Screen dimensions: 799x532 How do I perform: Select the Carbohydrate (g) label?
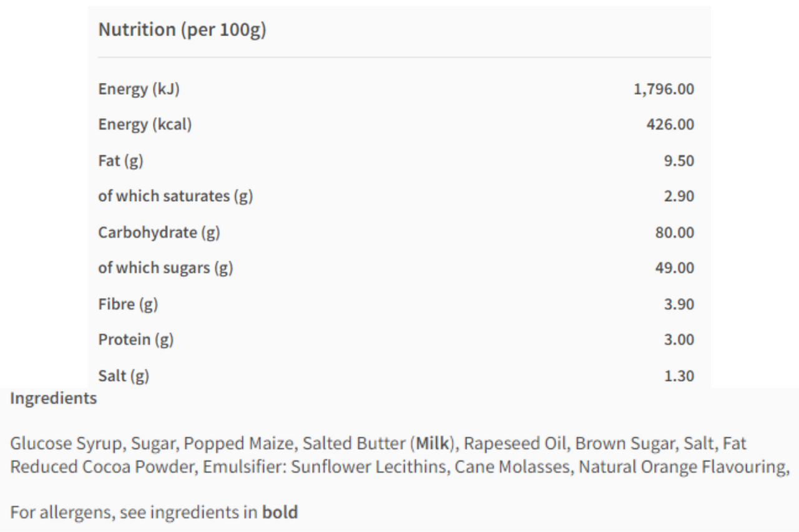pyautogui.click(x=159, y=233)
